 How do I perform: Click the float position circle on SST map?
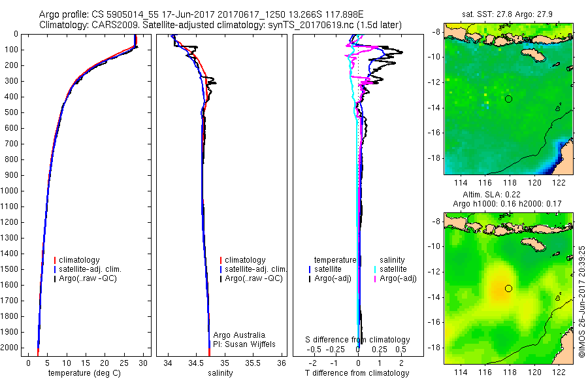(x=508, y=99)
